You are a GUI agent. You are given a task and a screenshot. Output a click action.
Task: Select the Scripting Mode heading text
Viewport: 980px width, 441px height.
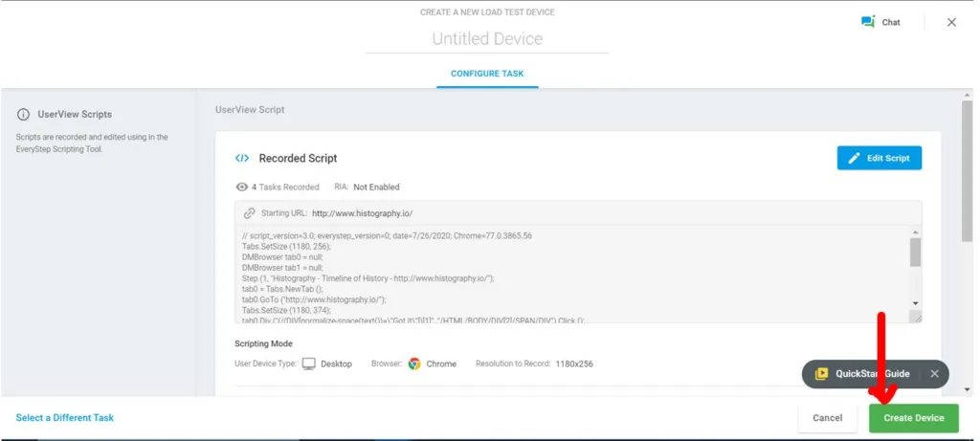[263, 343]
